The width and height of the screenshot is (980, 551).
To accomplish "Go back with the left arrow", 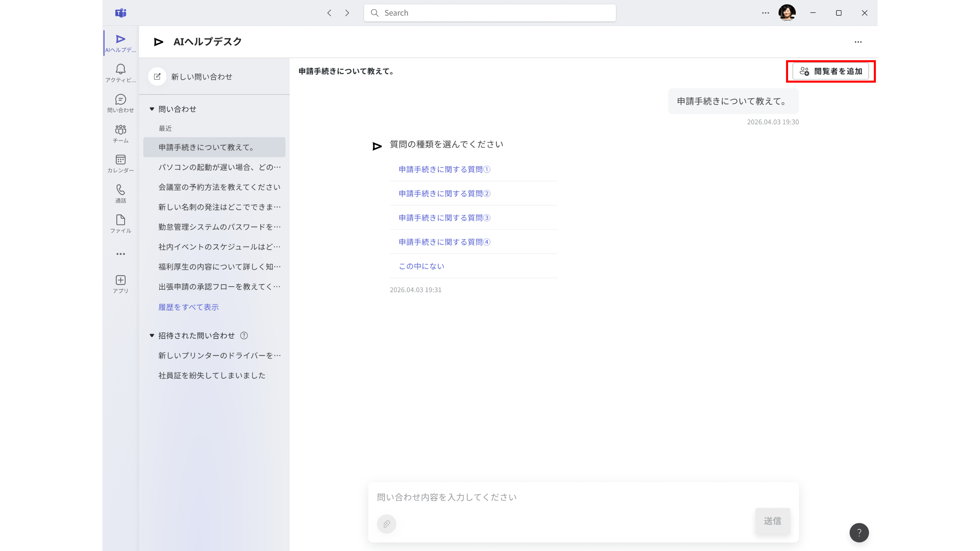I will tap(329, 13).
